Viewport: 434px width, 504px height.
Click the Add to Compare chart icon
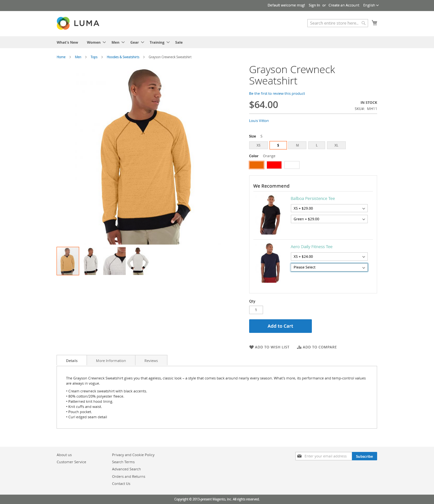pyautogui.click(x=299, y=347)
